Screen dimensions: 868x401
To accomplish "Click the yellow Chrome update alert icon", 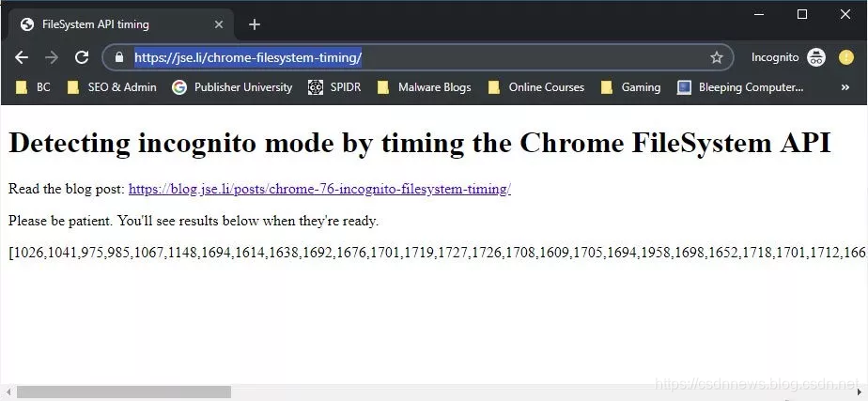I will (x=845, y=57).
